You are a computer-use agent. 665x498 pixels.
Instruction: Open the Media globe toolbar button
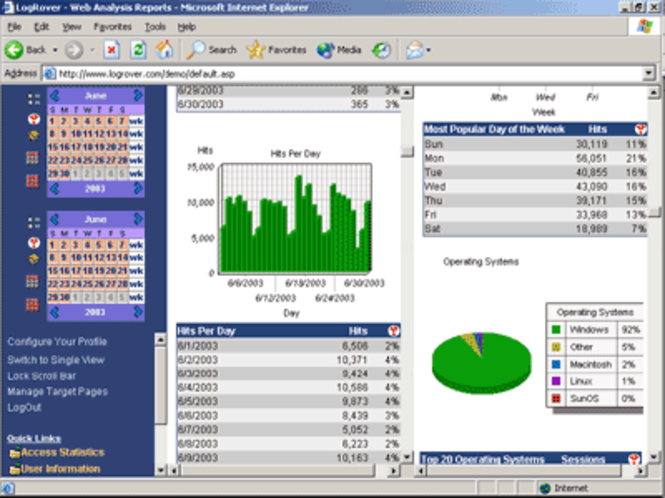coord(339,50)
